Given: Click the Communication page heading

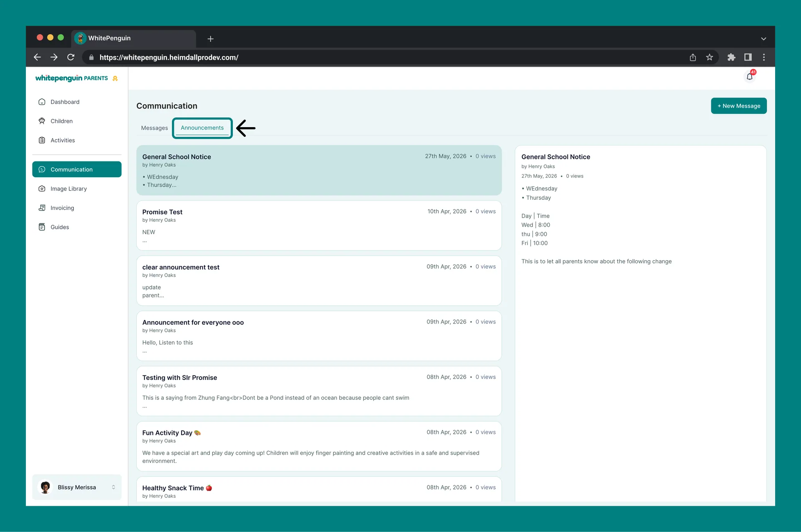Looking at the screenshot, I should click(x=166, y=106).
